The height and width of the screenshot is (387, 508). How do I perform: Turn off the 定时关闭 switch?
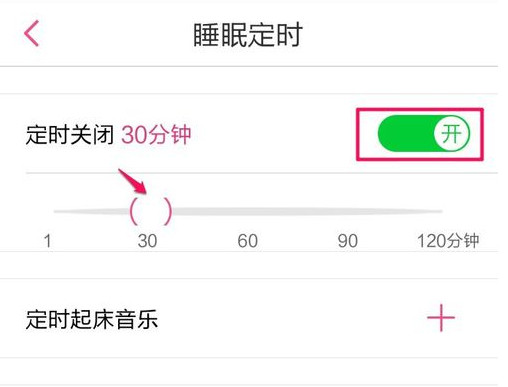tap(424, 134)
